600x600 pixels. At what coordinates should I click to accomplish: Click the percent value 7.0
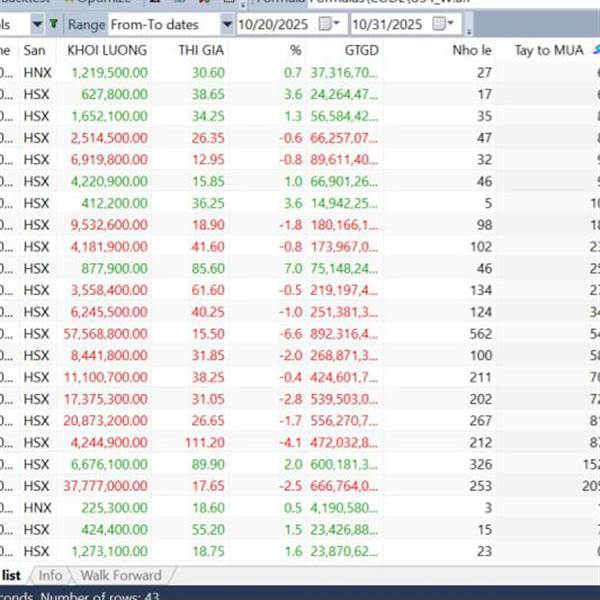(293, 269)
